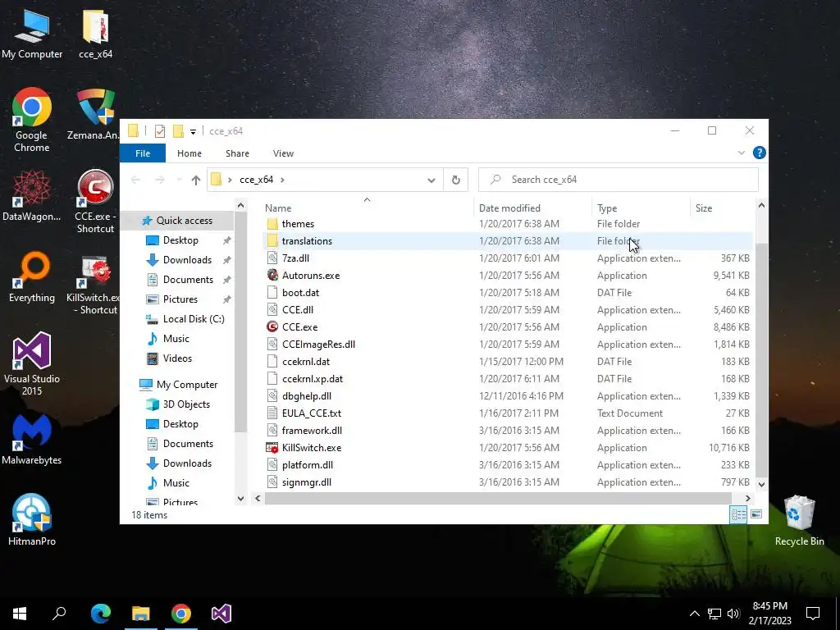Open HitmanPro desktop shortcut
Image resolution: width=840 pixels, height=630 pixels.
click(x=32, y=519)
